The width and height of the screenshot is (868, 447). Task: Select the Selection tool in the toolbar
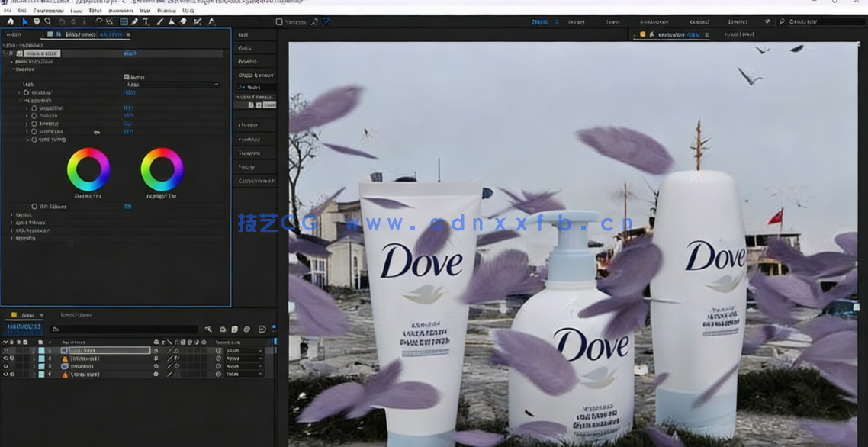24,22
